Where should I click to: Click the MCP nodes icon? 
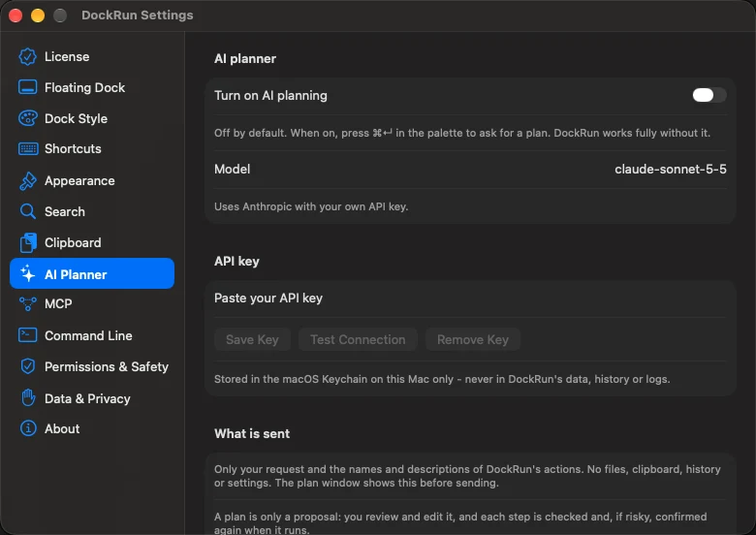point(27,303)
